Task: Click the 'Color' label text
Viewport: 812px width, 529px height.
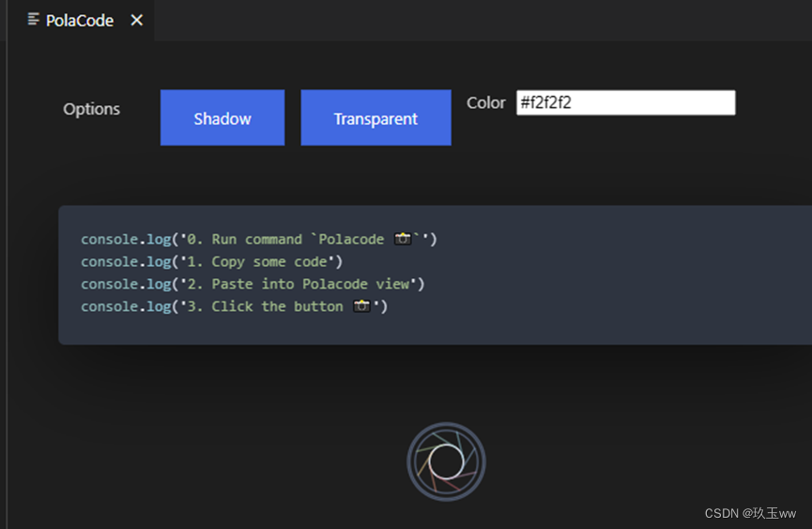Action: [x=485, y=102]
